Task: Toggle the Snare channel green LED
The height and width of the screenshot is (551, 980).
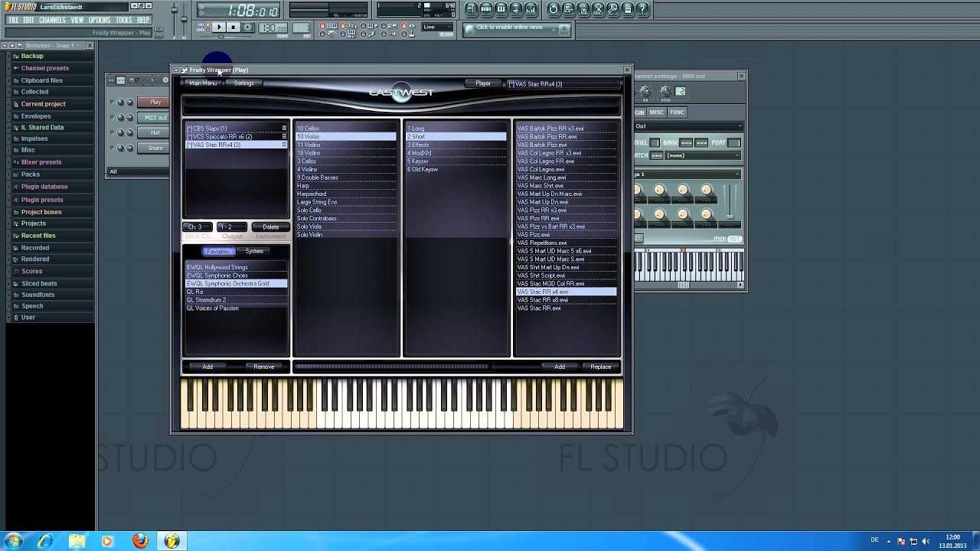Action: click(112, 148)
